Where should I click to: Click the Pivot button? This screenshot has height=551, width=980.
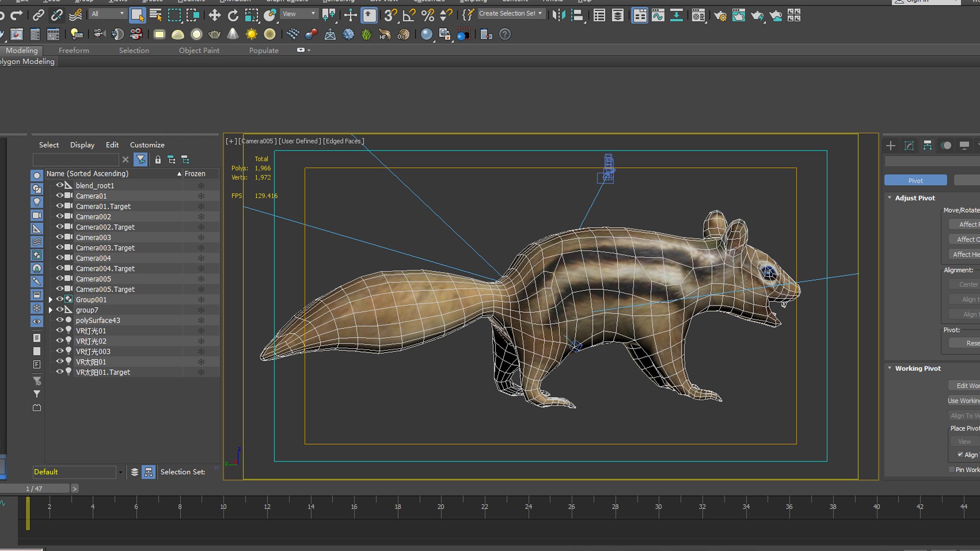point(915,181)
